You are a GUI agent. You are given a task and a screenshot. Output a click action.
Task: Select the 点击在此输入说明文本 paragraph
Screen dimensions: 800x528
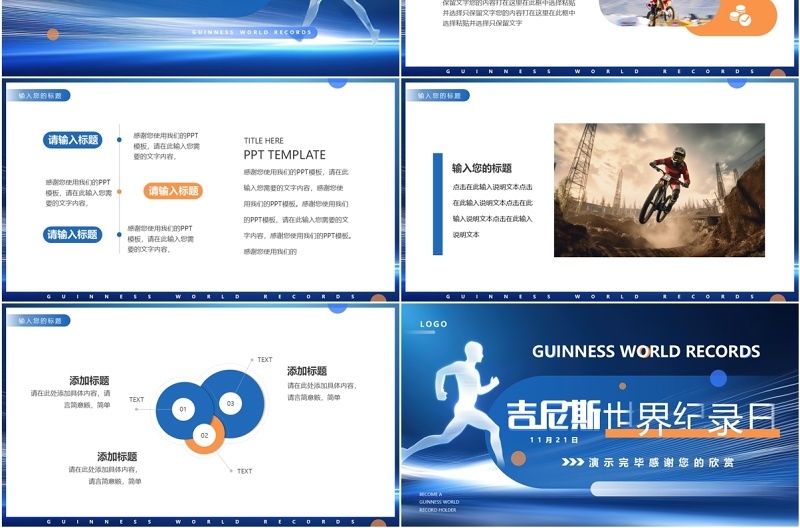click(x=492, y=211)
